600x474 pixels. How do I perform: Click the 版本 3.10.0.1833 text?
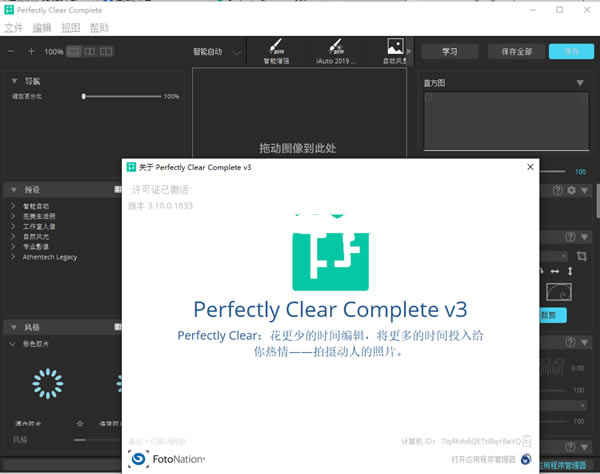pyautogui.click(x=160, y=206)
